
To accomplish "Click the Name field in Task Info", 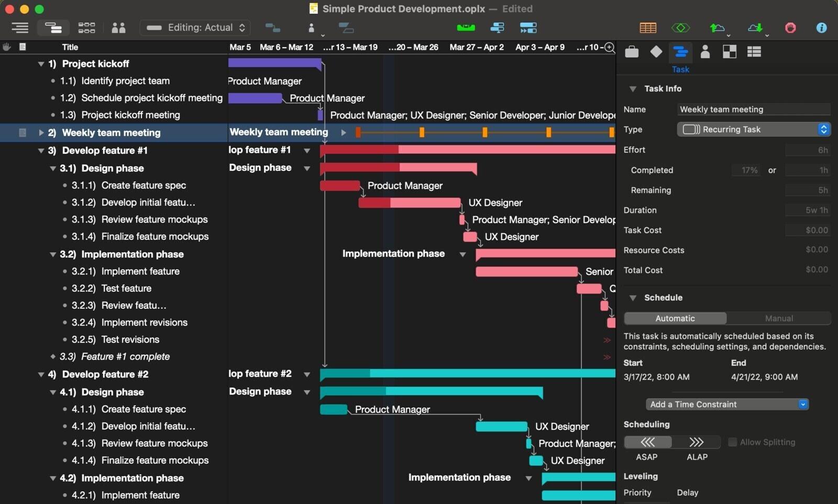I will 754,109.
